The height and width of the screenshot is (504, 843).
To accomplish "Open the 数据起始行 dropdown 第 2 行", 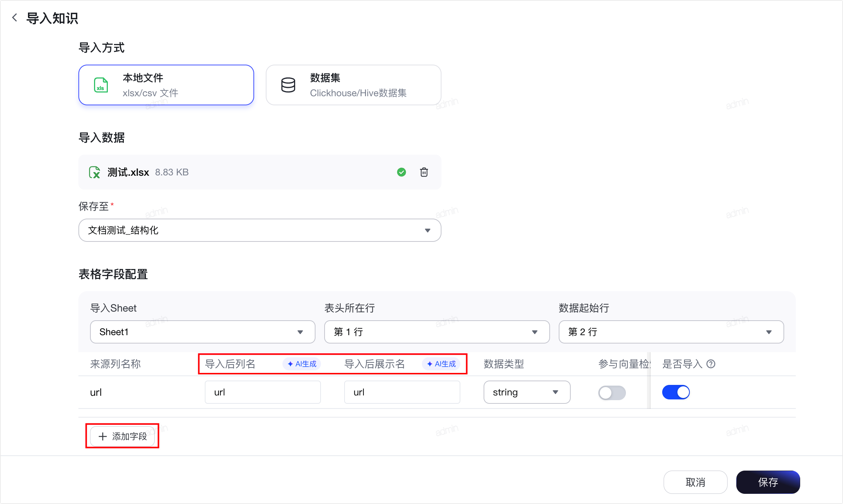I will (x=671, y=332).
